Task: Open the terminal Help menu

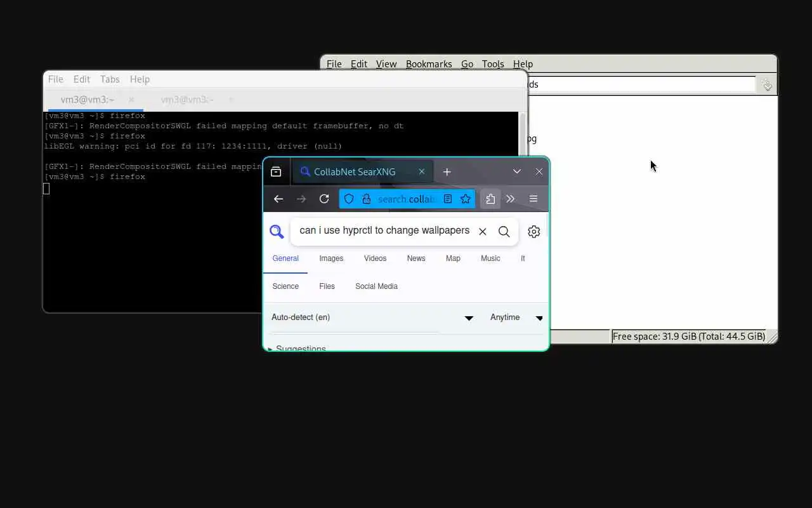Action: pyautogui.click(x=140, y=79)
